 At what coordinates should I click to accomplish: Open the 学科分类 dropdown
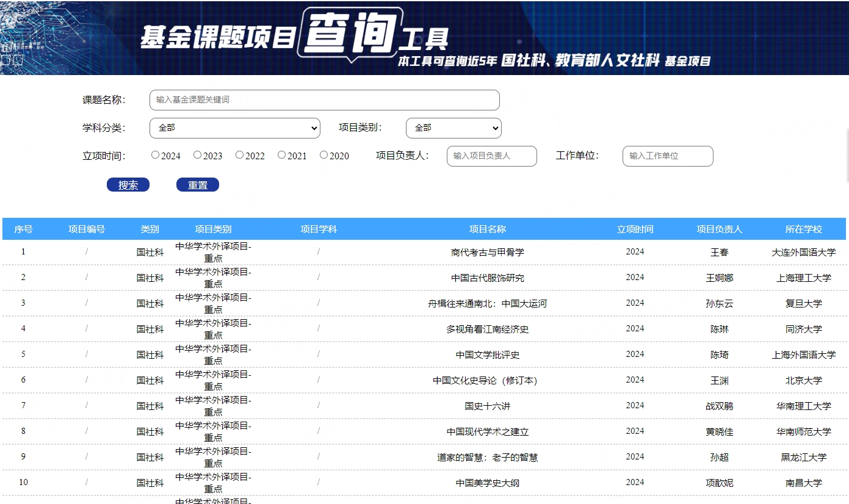(234, 128)
